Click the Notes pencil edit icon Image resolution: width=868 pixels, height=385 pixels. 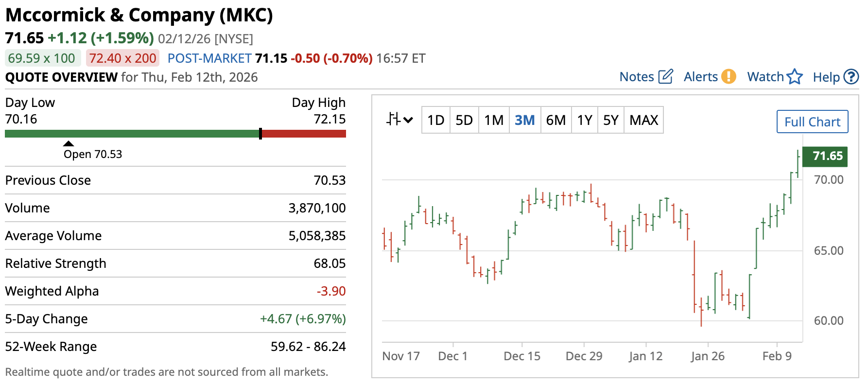click(665, 77)
